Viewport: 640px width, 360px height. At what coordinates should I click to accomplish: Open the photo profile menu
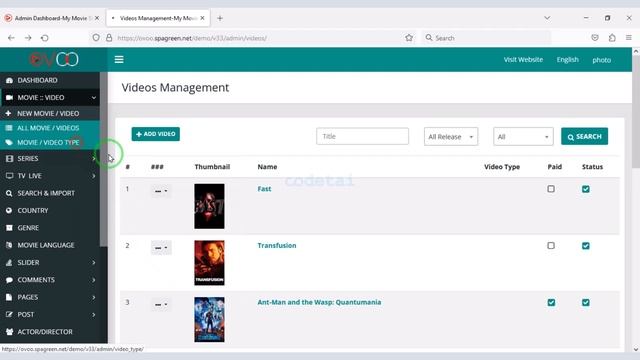tap(601, 60)
